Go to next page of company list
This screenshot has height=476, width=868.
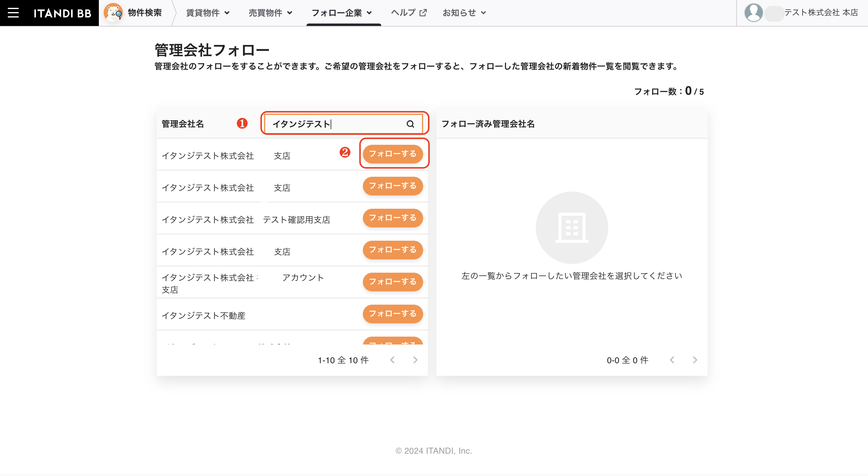[x=415, y=360]
